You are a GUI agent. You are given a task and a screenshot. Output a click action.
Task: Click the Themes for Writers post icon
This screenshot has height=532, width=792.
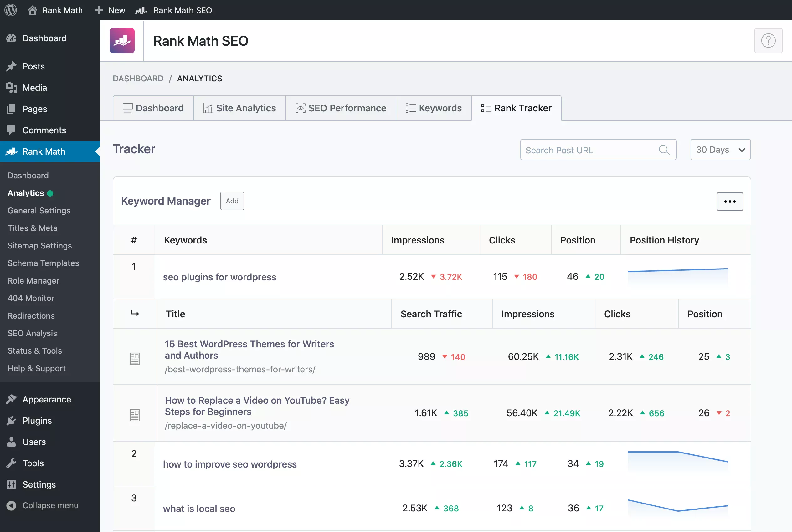[135, 359]
